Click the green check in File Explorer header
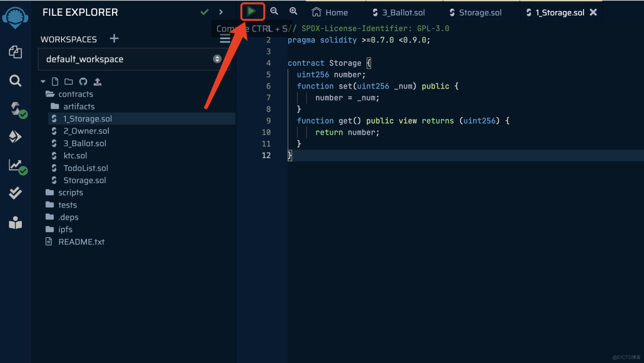Screen dimensions: 644x363 205,12
